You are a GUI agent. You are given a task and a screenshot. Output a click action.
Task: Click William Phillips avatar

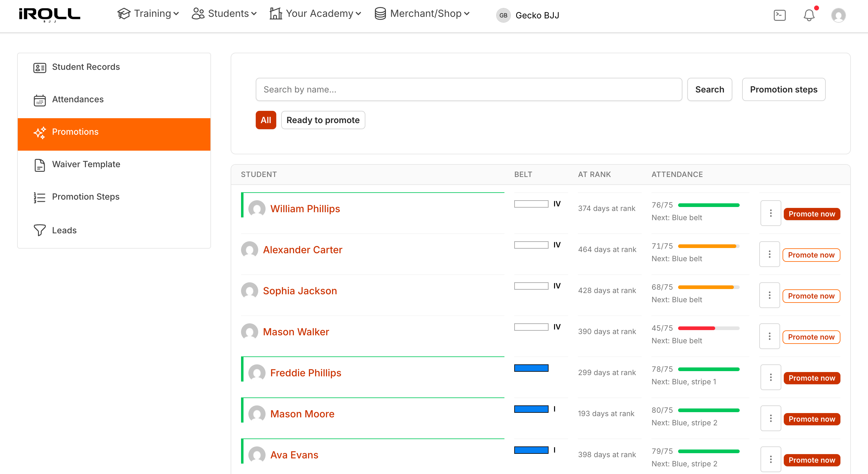[x=257, y=209]
